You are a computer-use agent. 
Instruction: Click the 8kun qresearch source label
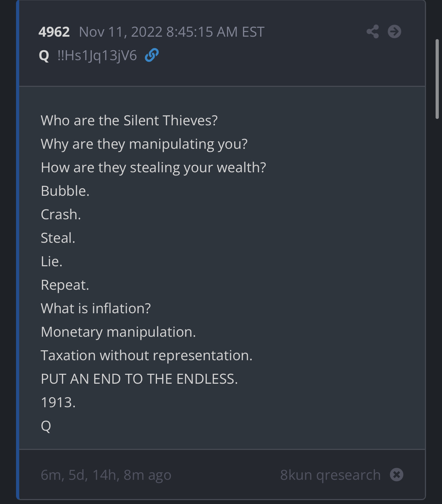(x=330, y=475)
